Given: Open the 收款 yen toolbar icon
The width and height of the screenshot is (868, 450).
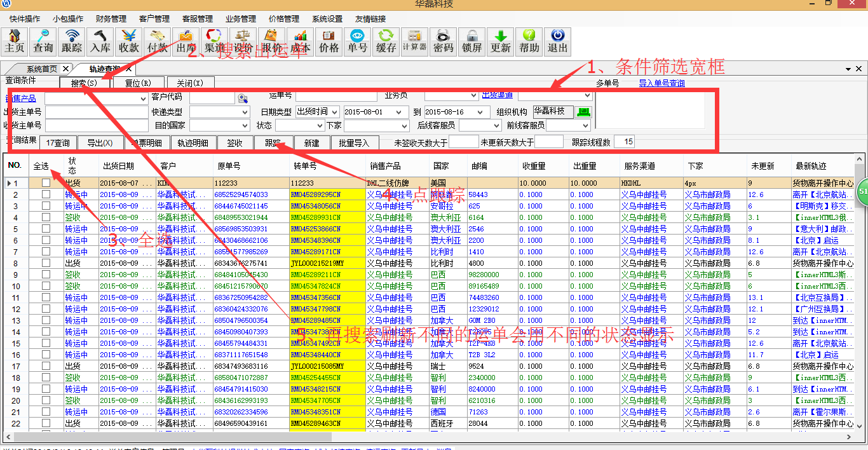Looking at the screenshot, I should pos(128,41).
